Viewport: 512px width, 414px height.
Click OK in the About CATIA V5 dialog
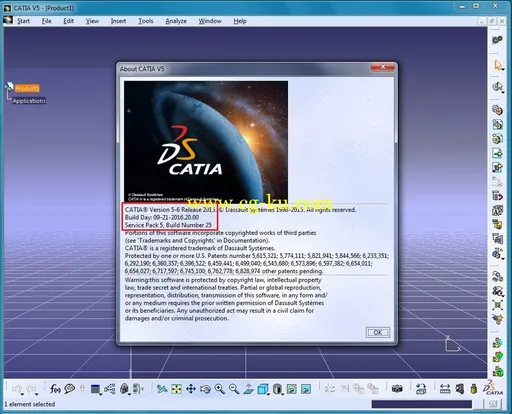pyautogui.click(x=377, y=332)
